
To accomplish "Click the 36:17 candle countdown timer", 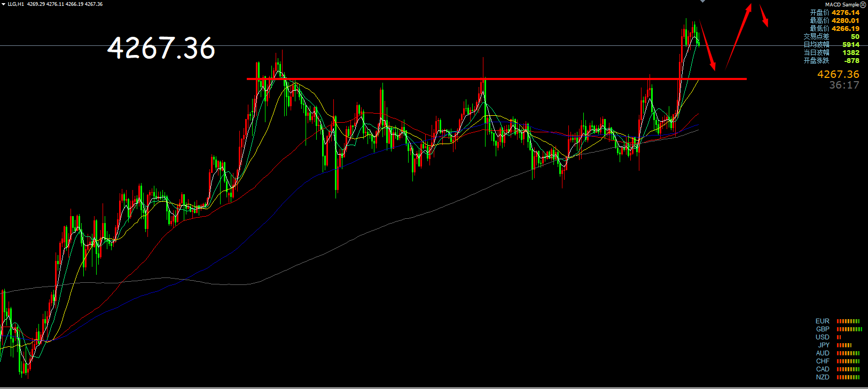I will tap(844, 85).
